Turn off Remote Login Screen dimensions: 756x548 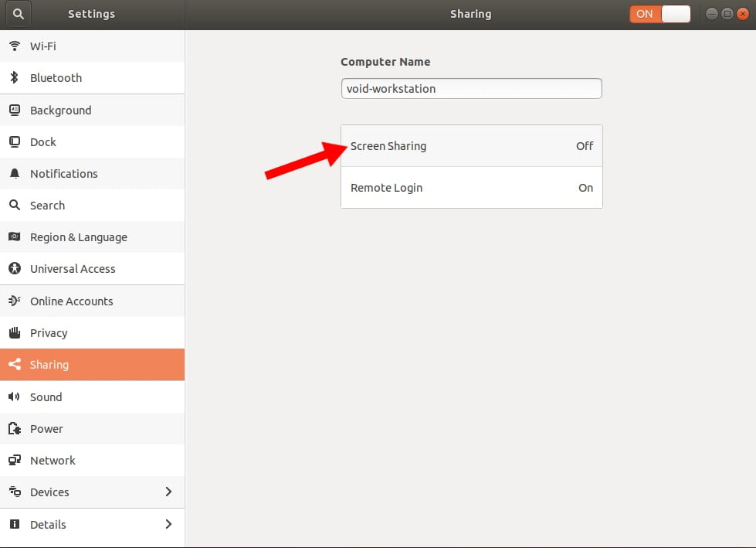coord(472,188)
